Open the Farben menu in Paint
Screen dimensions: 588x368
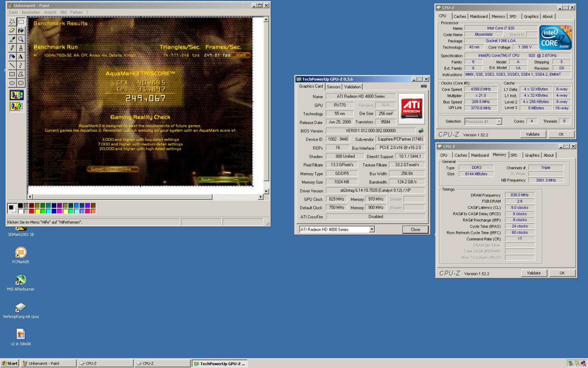coord(76,12)
